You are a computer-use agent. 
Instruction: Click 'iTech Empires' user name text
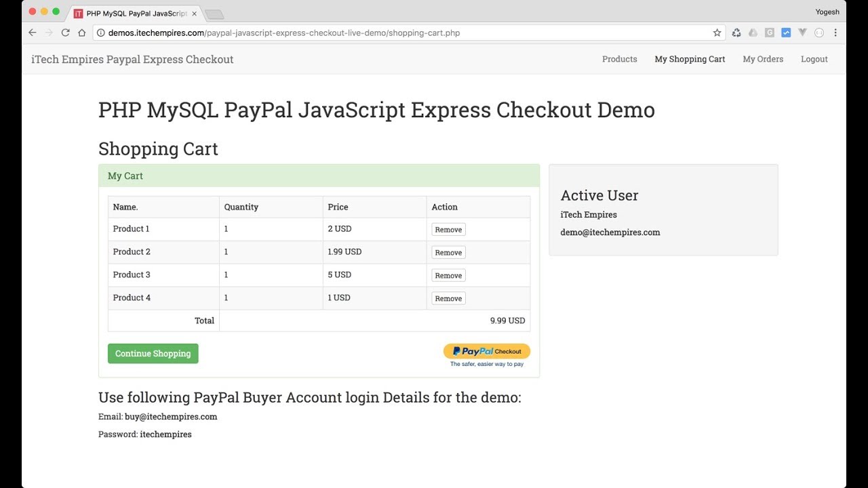pos(589,215)
